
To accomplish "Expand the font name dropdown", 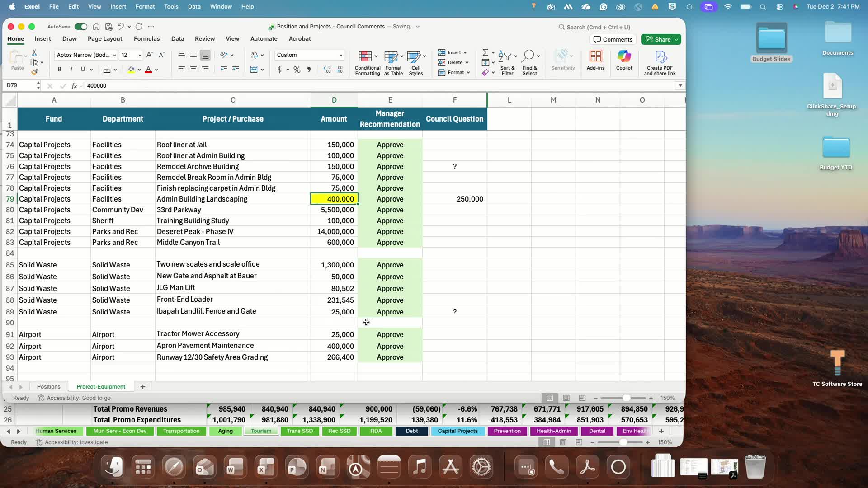I will coord(114,55).
